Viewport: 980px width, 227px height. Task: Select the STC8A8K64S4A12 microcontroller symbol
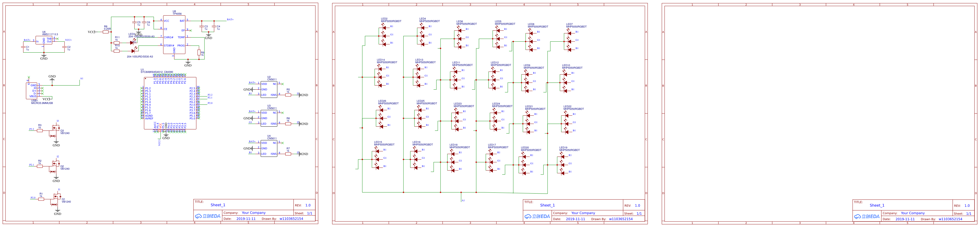coord(170,103)
